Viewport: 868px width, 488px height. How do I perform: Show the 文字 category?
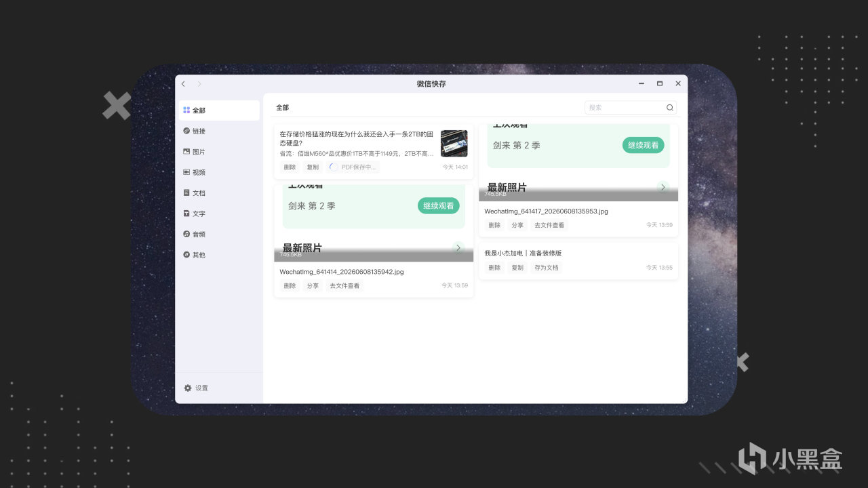point(219,213)
